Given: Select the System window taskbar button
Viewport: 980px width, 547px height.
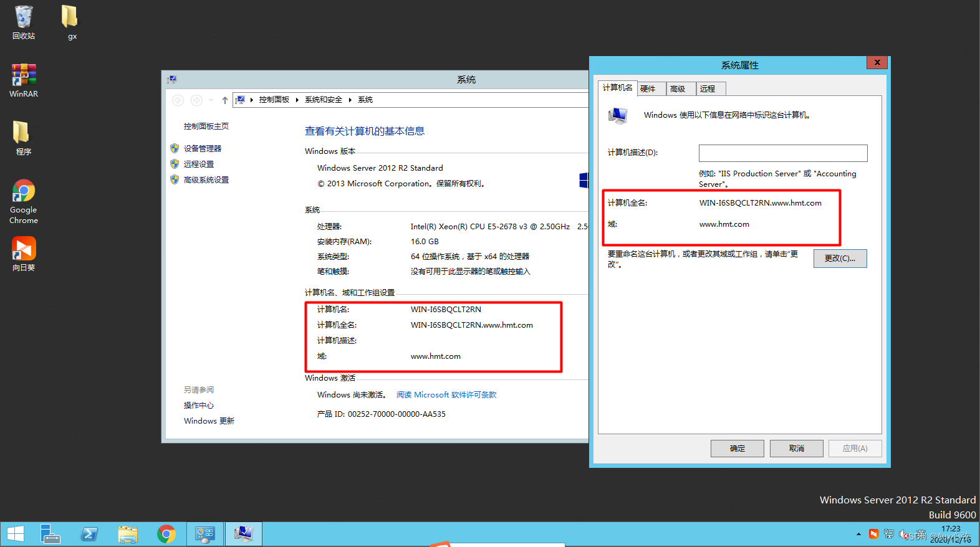Looking at the screenshot, I should click(244, 534).
